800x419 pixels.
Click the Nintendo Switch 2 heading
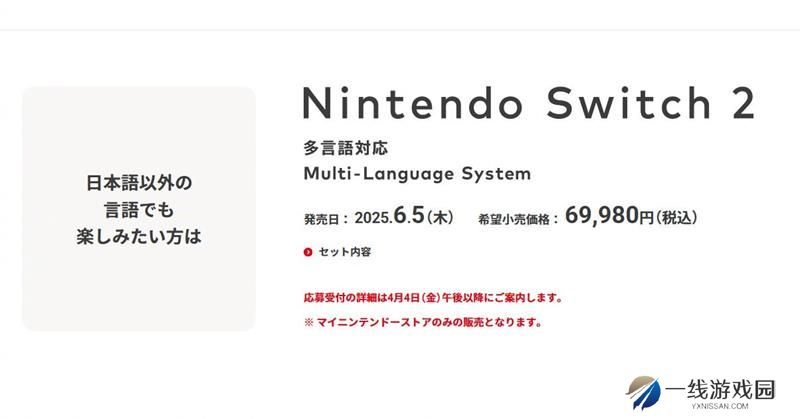point(529,103)
